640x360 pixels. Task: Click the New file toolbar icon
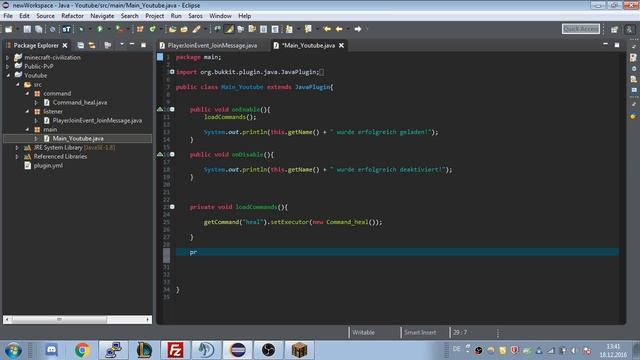pos(9,29)
